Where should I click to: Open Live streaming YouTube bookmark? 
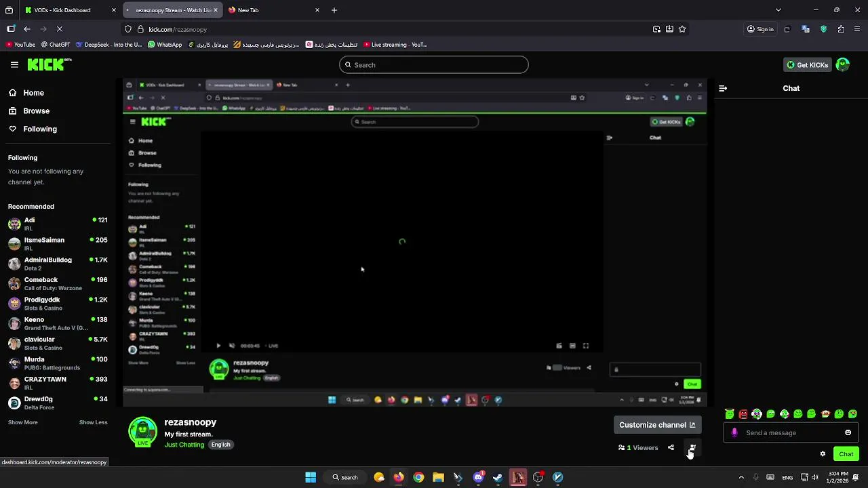point(395,45)
